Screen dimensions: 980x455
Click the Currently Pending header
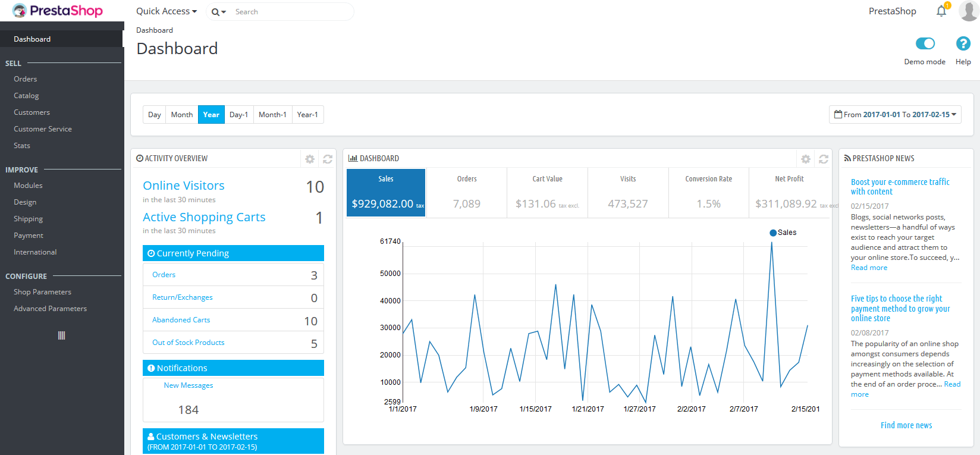pos(233,253)
